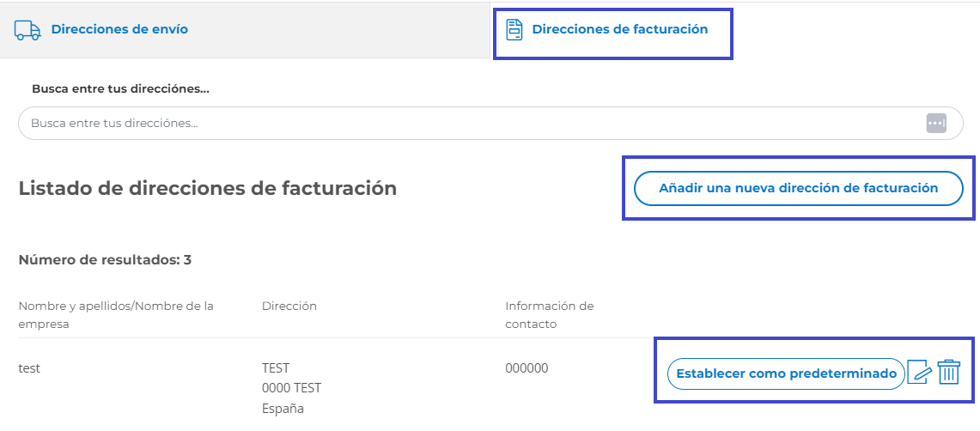Click the España country text
Viewport: 980px width, 431px height.
[283, 410]
